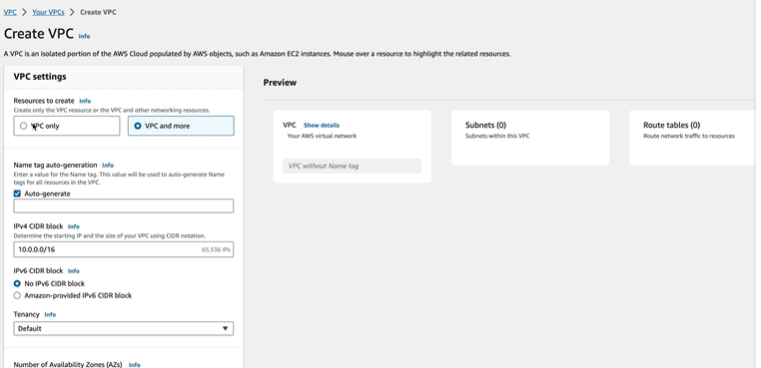Click Show details in VPC preview card
Screen dimensions: 761x368
321,125
